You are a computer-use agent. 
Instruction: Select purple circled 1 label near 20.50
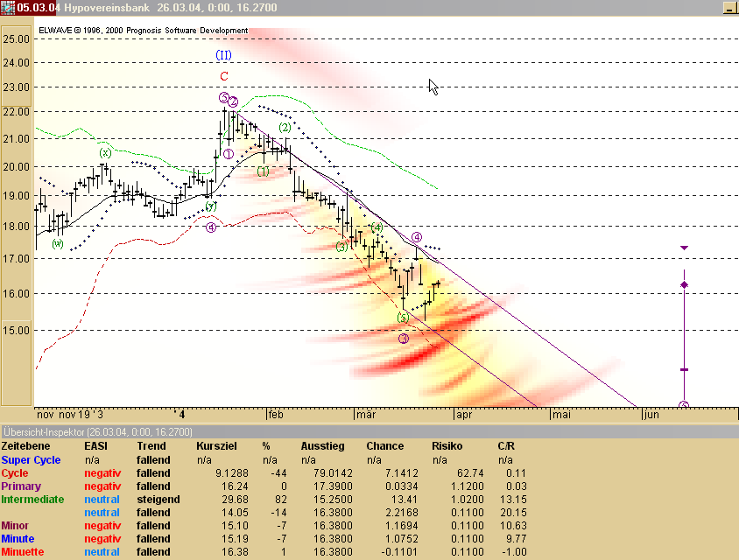[229, 154]
